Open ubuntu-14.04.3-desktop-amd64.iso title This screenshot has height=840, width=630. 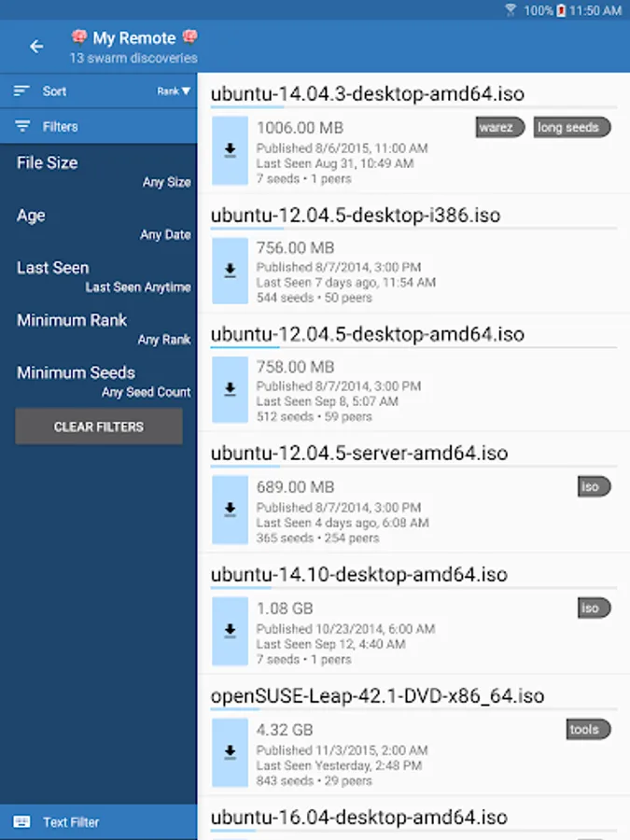pos(368,93)
